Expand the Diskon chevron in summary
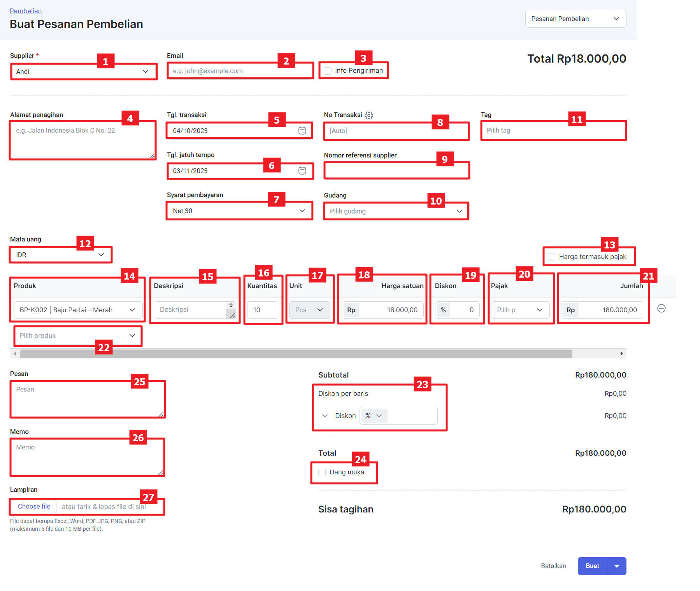 [325, 416]
